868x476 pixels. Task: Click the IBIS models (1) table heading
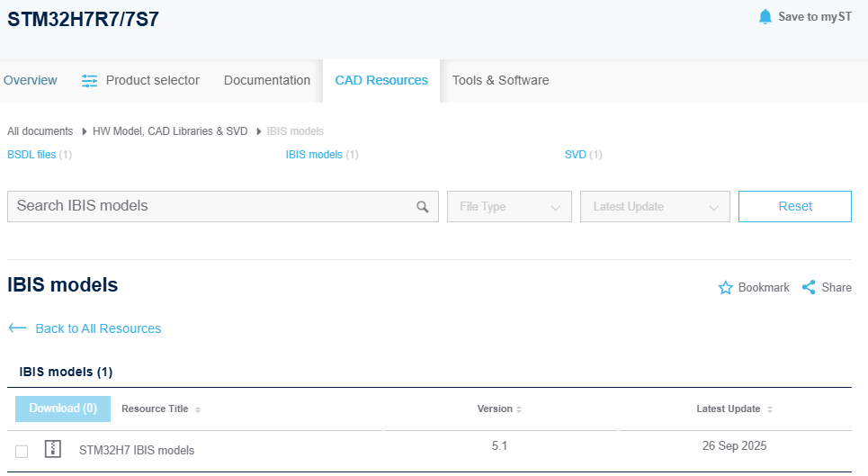point(66,372)
